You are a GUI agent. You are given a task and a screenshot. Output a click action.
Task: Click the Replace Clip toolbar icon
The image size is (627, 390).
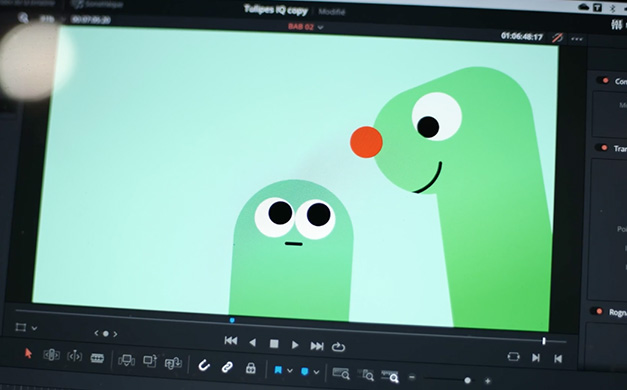pyautogui.click(x=173, y=363)
